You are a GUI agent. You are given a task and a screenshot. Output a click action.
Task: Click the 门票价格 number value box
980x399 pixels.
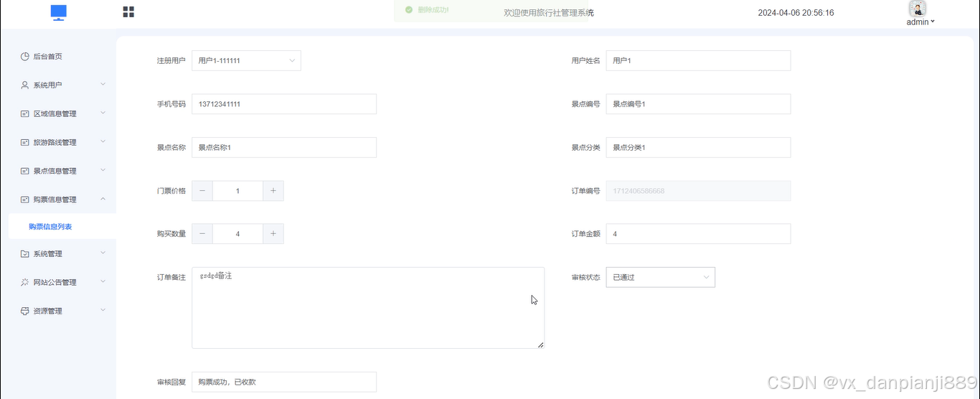pyautogui.click(x=237, y=191)
